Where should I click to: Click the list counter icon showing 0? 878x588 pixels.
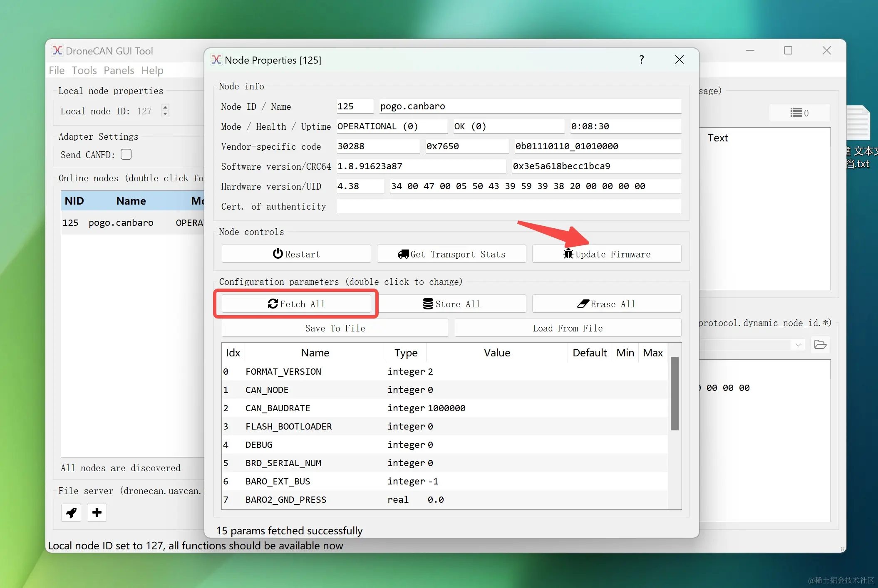click(799, 113)
